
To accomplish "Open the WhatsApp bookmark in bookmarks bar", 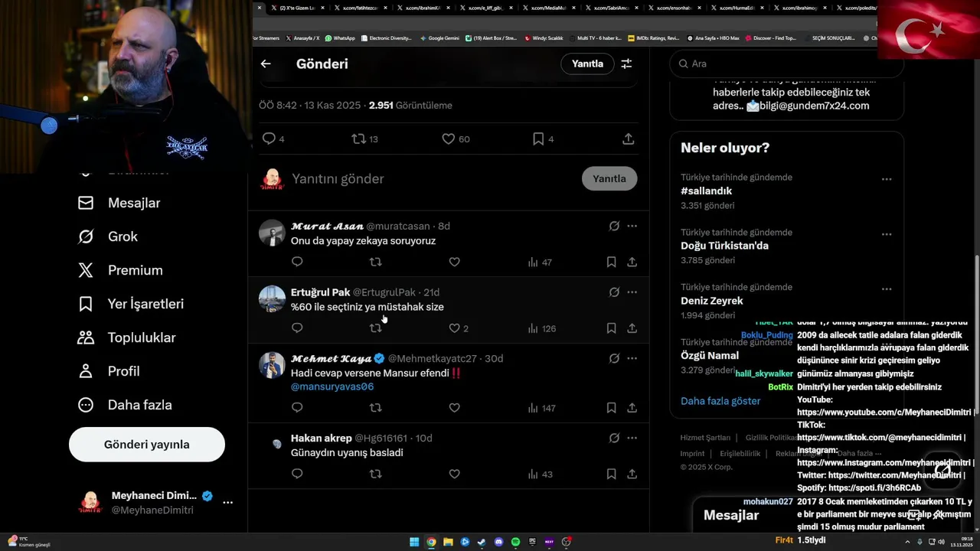I will tap(340, 37).
